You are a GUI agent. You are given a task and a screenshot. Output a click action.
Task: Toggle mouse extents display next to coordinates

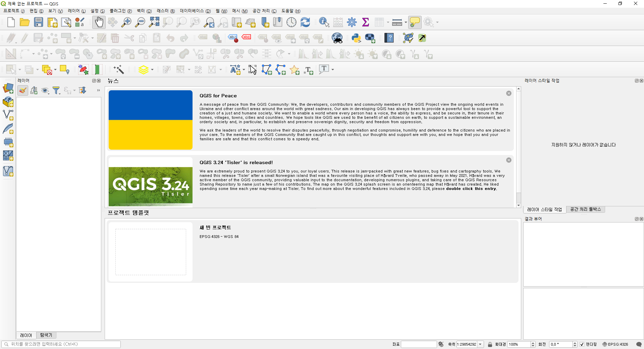coord(441,344)
